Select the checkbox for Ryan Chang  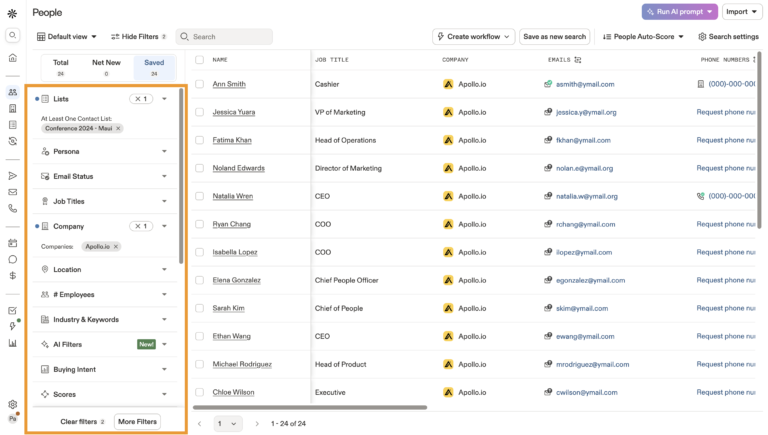pos(199,224)
